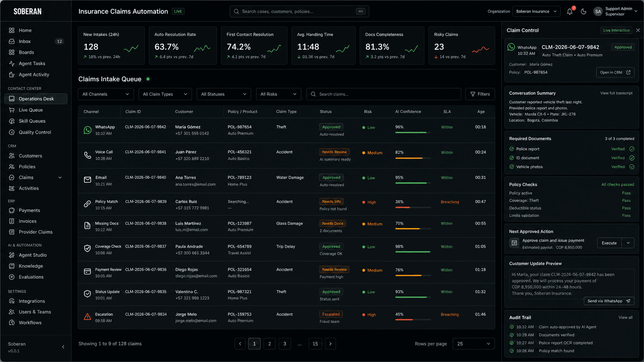The height and width of the screenshot is (362, 644).
Task: Collapse the sidebar with the arrow
Action: 63,347
